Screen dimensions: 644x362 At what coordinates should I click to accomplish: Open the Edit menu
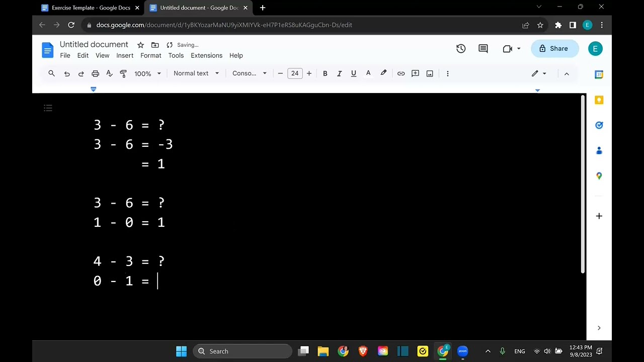click(83, 56)
